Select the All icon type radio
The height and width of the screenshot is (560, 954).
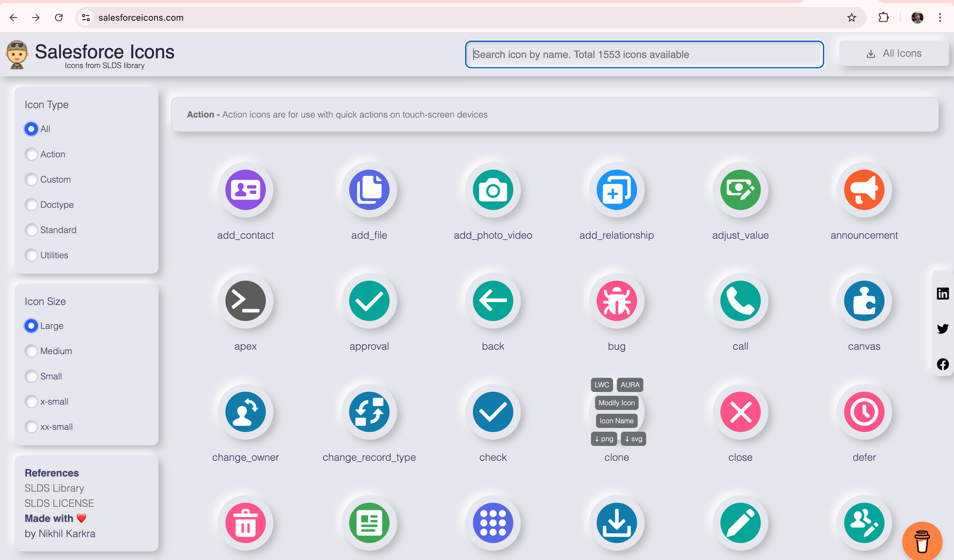point(31,129)
